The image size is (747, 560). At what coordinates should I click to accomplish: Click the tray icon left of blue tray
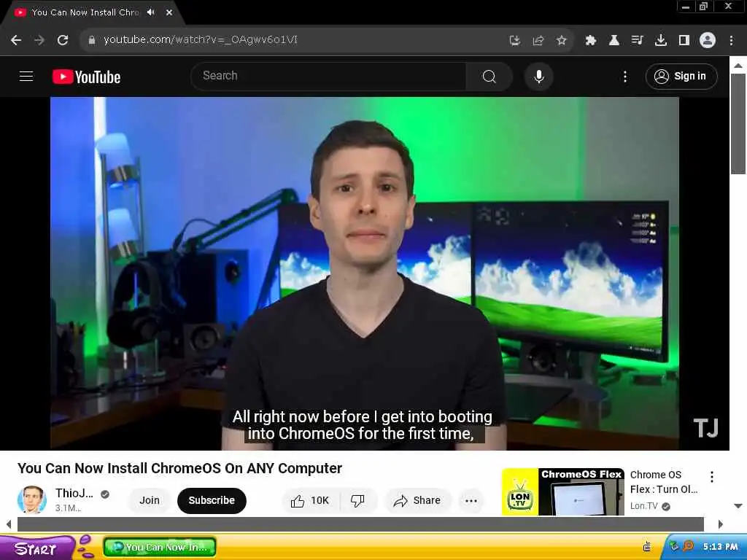point(647,546)
